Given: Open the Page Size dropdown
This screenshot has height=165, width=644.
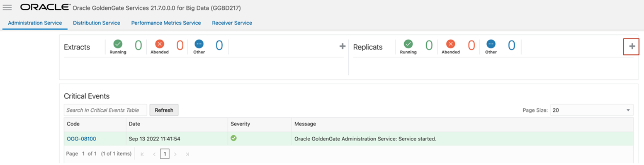Looking at the screenshot, I should (x=592, y=110).
